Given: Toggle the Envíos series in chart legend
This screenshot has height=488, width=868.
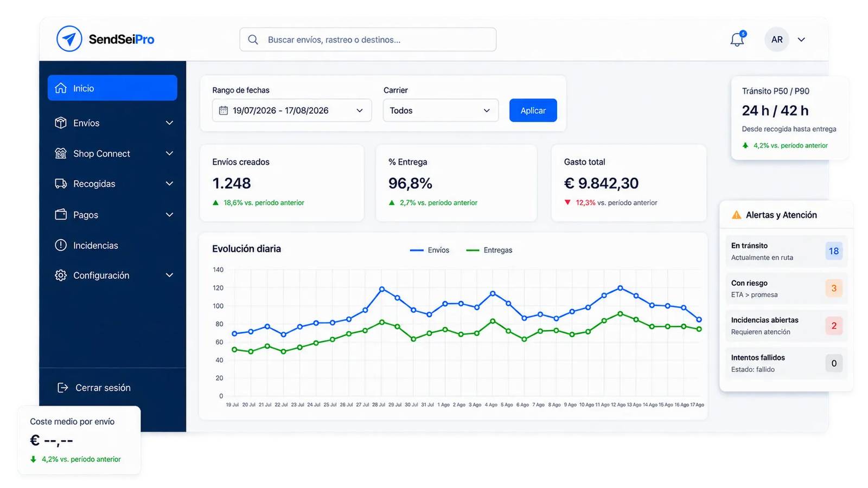Looking at the screenshot, I should click(x=430, y=250).
